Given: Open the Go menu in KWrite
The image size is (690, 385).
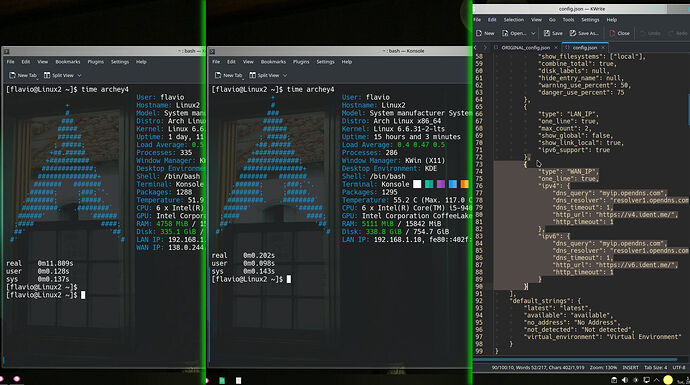Looking at the screenshot, I should click(x=552, y=20).
